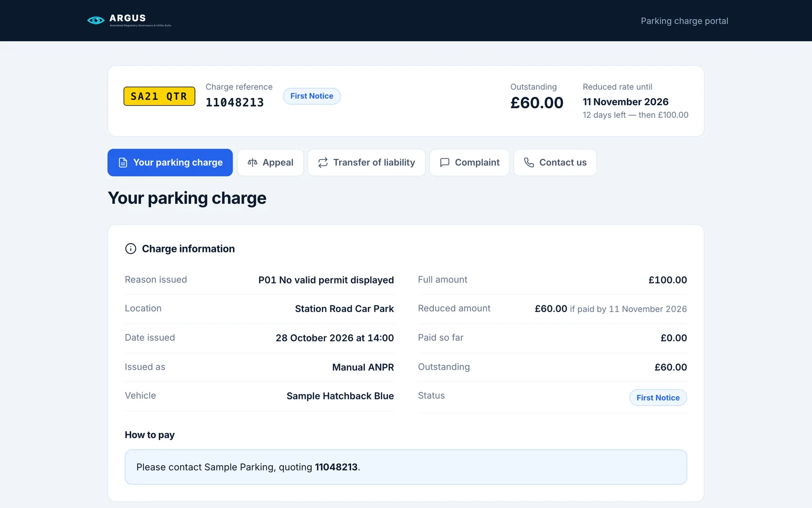Click the info icon beside Charge information
Viewport: 812px width, 508px height.
click(x=130, y=248)
